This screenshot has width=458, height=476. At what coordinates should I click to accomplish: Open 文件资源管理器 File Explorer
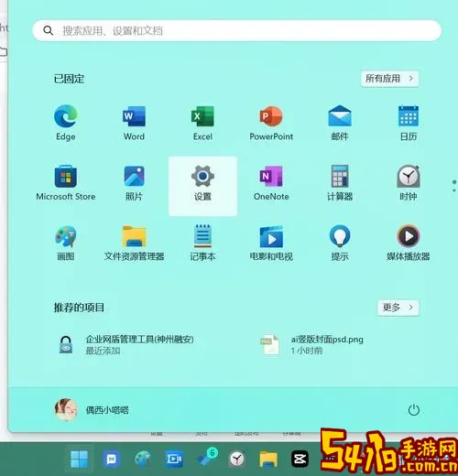point(134,243)
